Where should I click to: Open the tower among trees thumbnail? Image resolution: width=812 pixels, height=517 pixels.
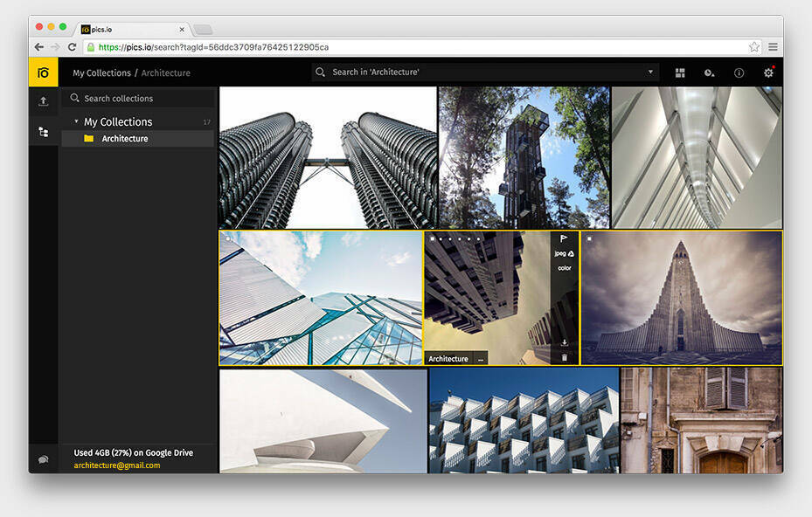pos(524,157)
